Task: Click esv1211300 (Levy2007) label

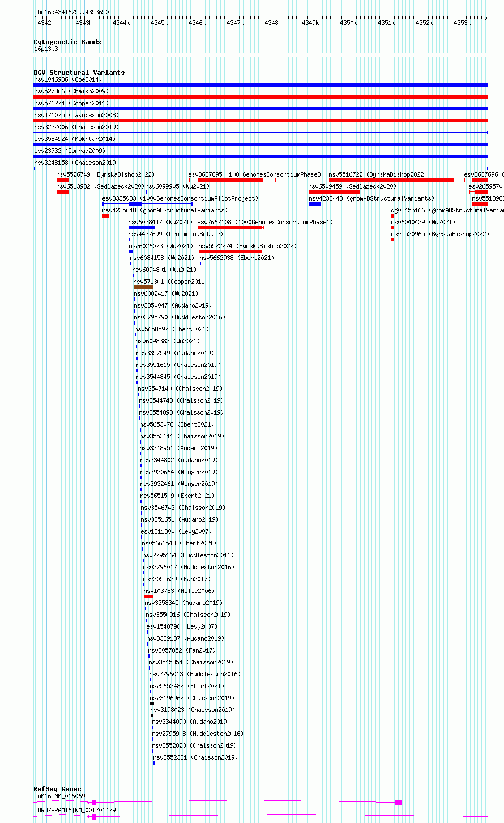Action: 176,531
